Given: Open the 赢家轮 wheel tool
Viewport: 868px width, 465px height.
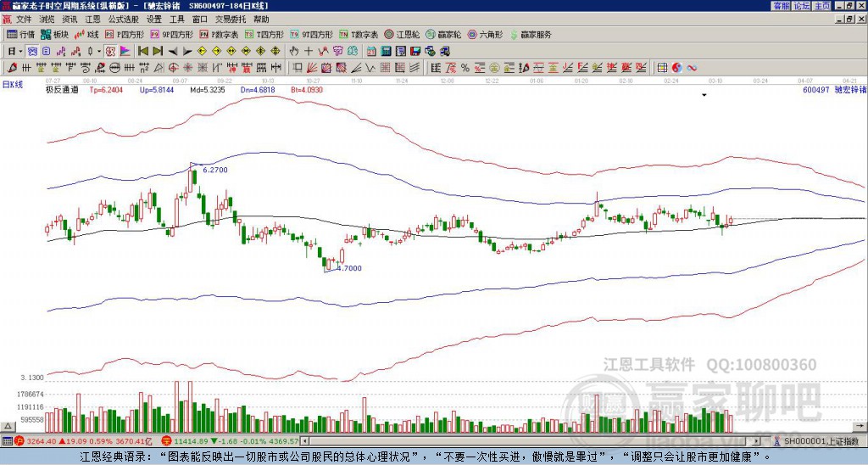Looking at the screenshot, I should [x=444, y=34].
